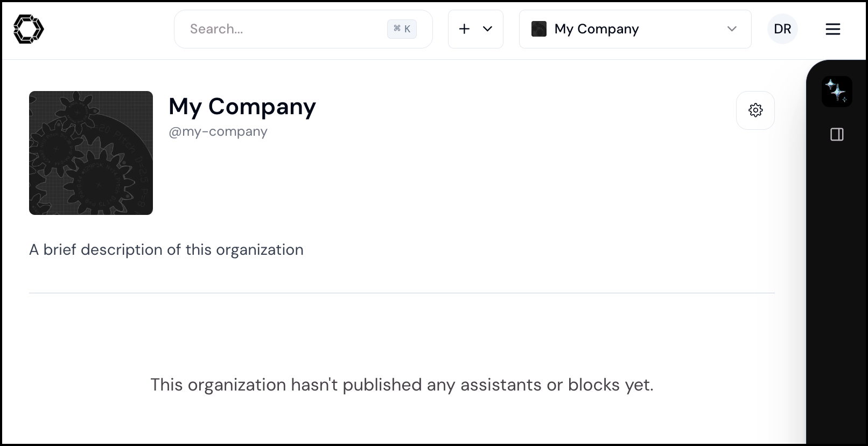This screenshot has width=868, height=446.
Task: Open the sparkle AI assistant icon
Action: coord(837,92)
